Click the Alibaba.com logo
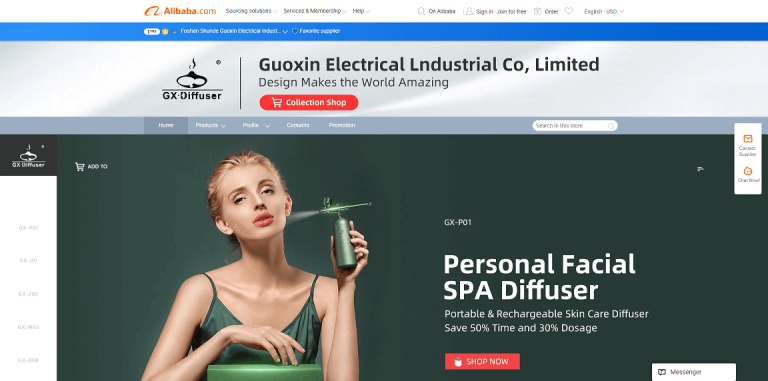This screenshot has width=768, height=381. tap(180, 11)
